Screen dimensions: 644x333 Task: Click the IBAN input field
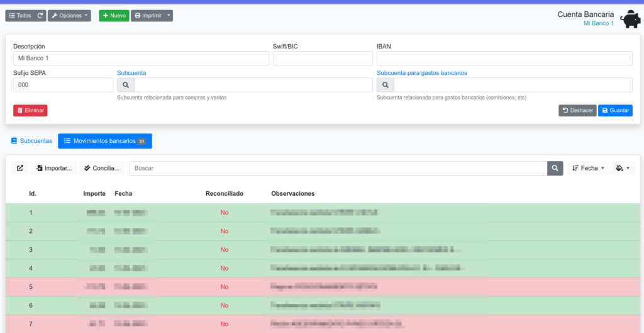pos(504,59)
